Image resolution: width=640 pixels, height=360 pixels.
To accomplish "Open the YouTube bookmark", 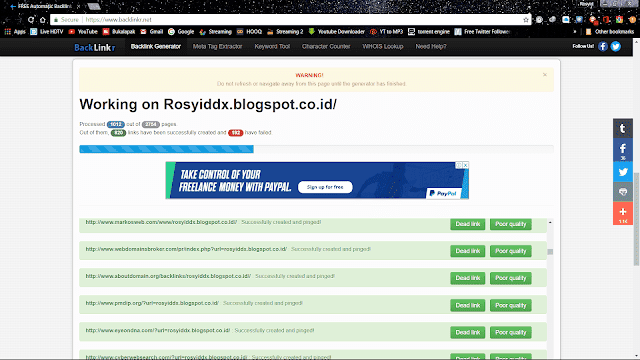I will 83,31.
